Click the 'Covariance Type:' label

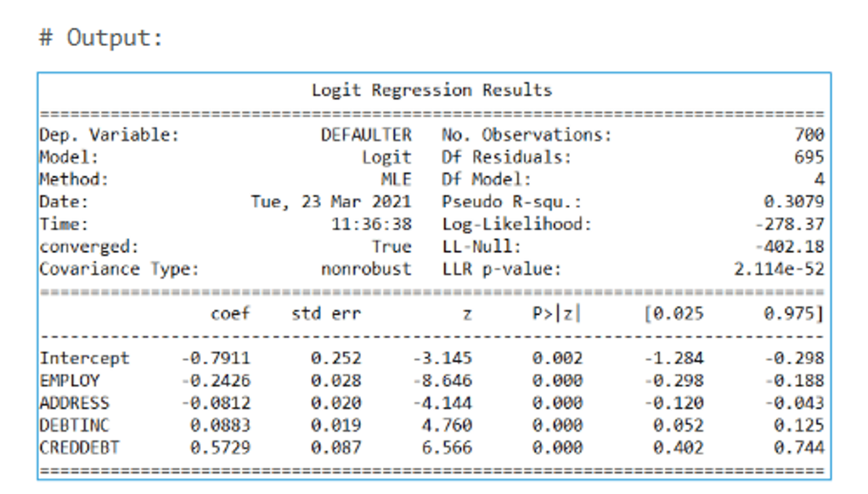119,269
